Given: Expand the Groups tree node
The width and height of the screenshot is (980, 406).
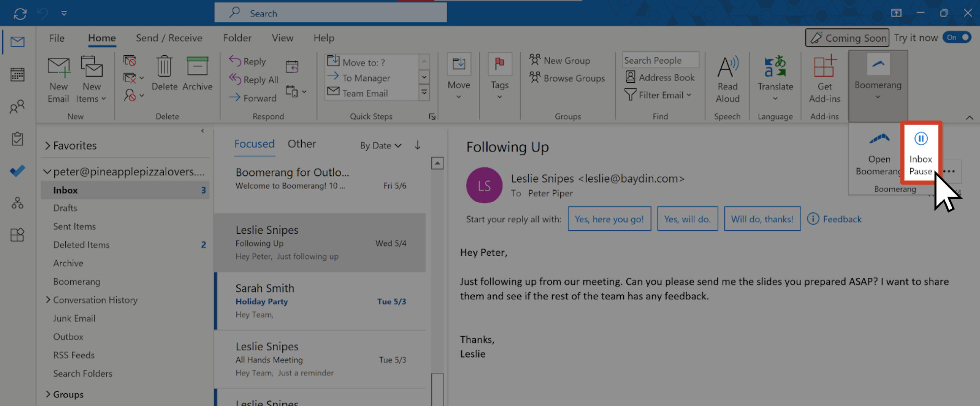Looking at the screenshot, I should [48, 394].
